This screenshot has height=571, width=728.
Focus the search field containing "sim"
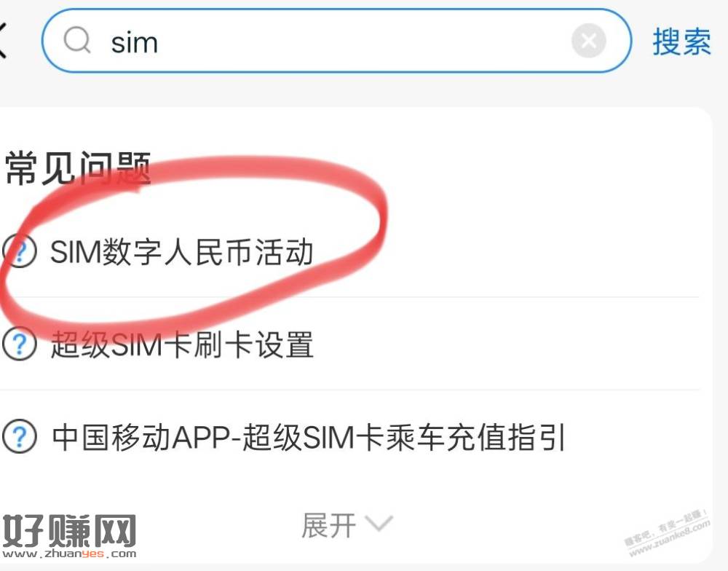click(336, 40)
